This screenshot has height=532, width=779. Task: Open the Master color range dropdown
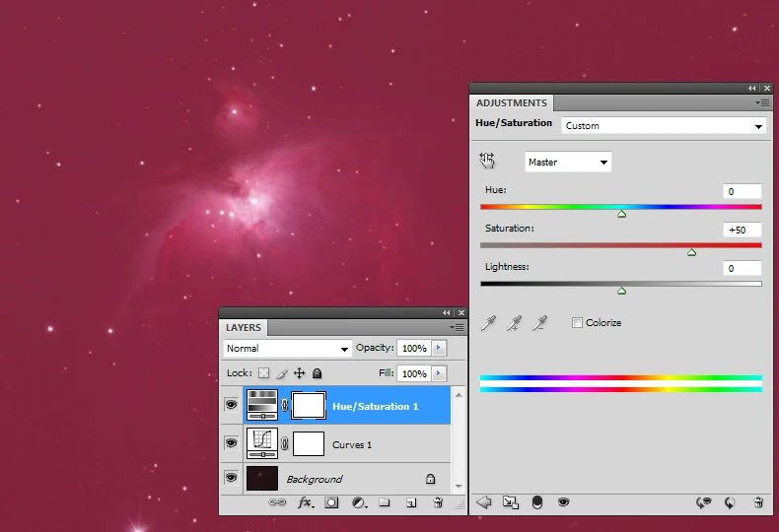(x=567, y=162)
